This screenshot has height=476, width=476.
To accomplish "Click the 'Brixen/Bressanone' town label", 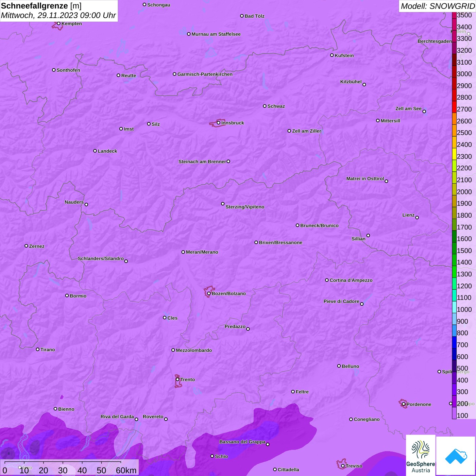I will pyautogui.click(x=280, y=242).
